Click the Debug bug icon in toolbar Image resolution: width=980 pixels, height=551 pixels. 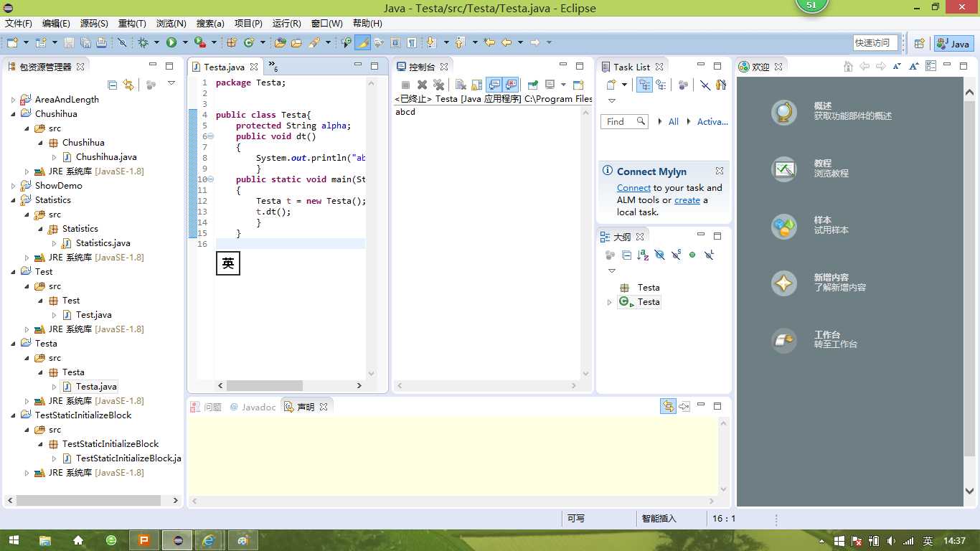coord(143,43)
